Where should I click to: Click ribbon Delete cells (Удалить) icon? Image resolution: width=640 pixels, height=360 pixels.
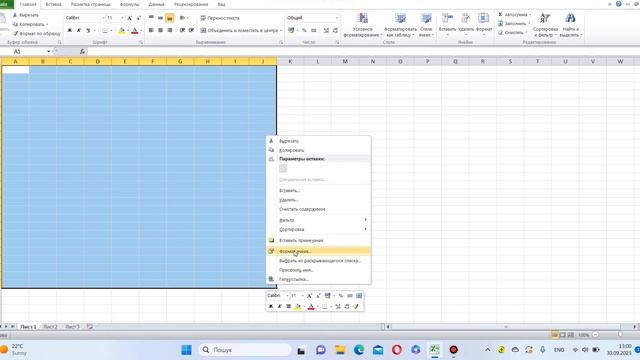coord(465,18)
